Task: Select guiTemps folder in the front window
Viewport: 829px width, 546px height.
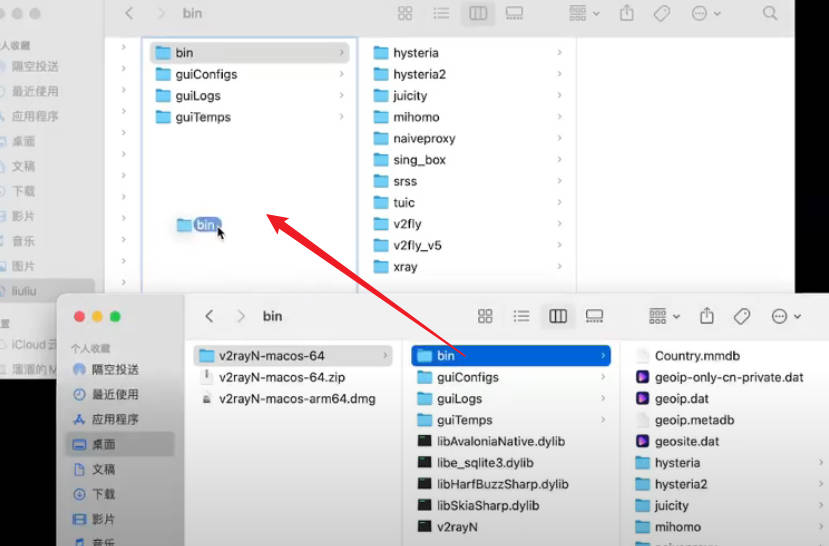Action: point(511,420)
